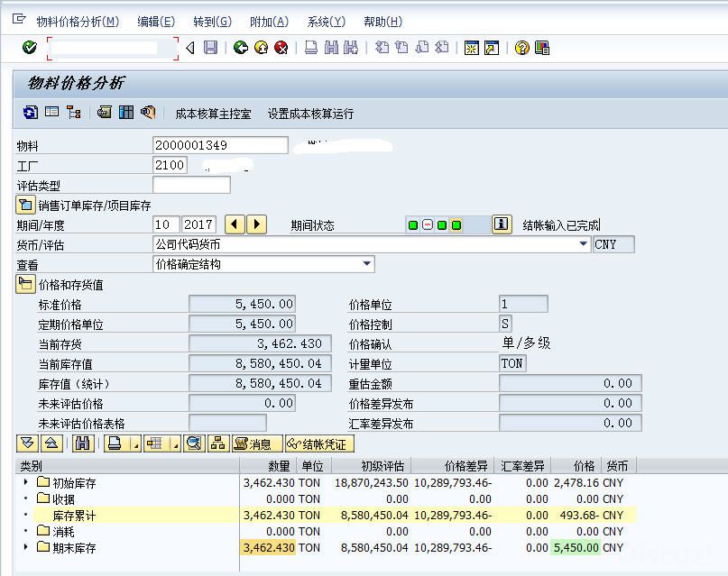This screenshot has width=728, height=576.
Task: Open the 系统(Y) menu
Action: coord(326,21)
